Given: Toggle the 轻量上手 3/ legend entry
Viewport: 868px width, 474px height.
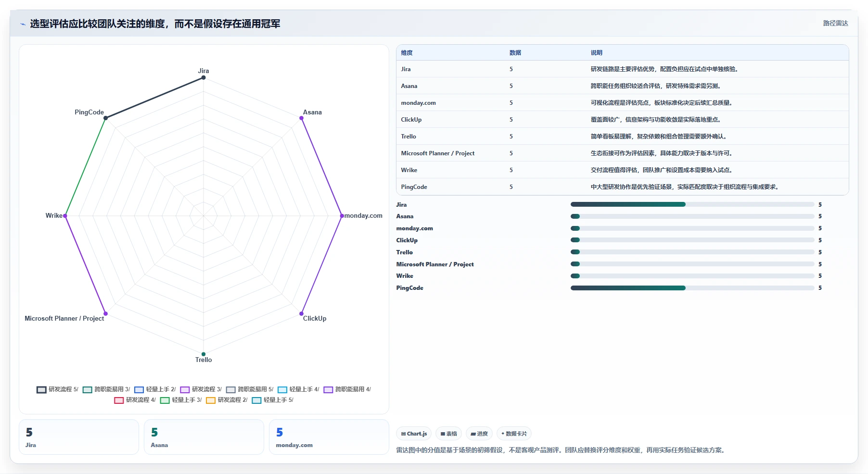Looking at the screenshot, I should pyautogui.click(x=181, y=400).
